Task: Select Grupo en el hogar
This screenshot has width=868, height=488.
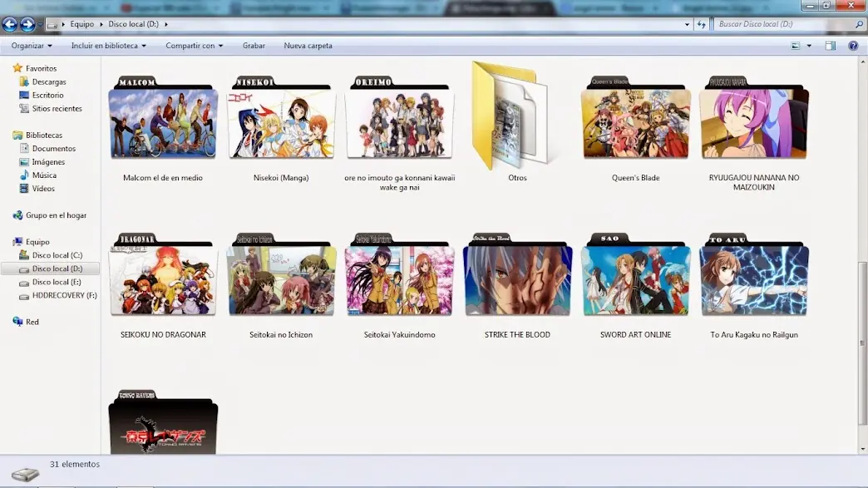Action: click(x=56, y=215)
